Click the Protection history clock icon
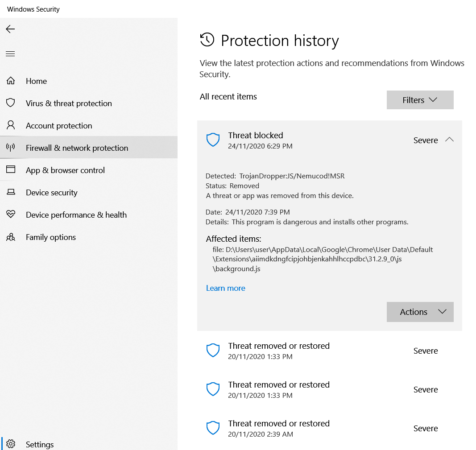 (207, 40)
